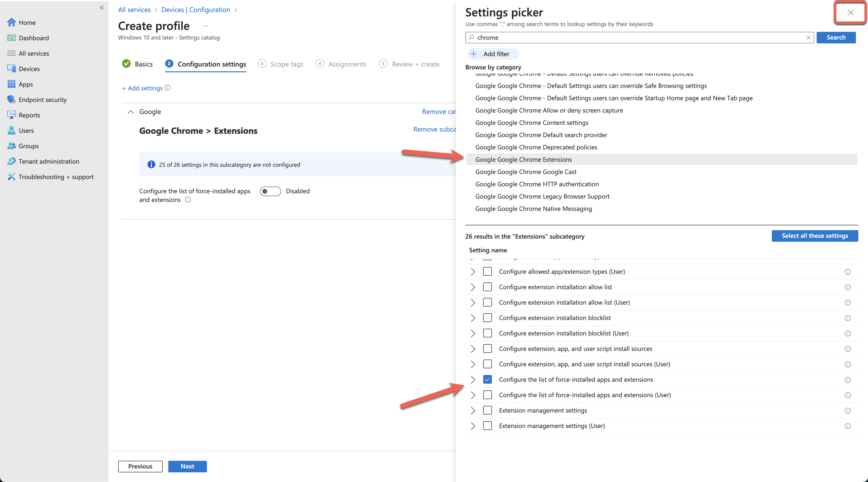Show info for force-installed apps and extensions (User)
This screenshot has width=868, height=482.
coord(848,395)
